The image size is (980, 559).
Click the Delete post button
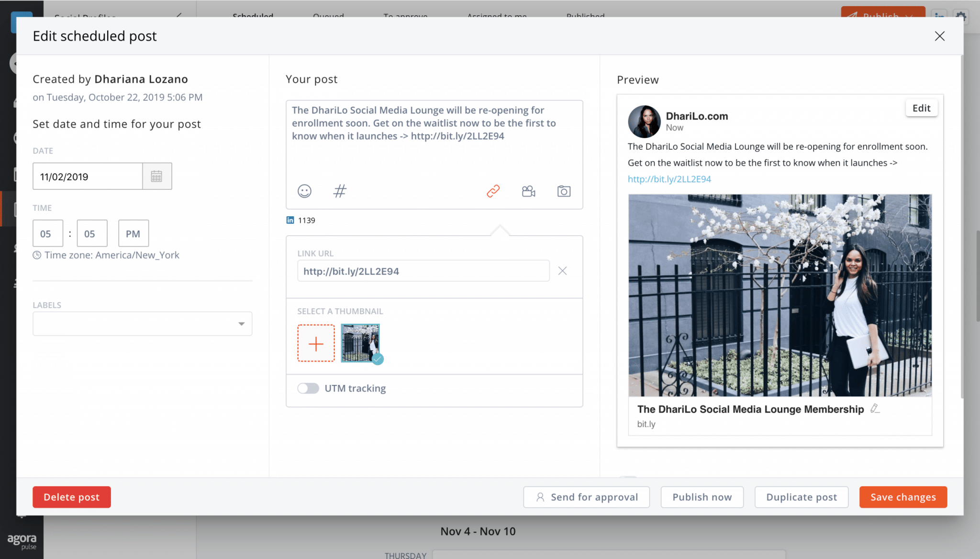[x=71, y=497]
